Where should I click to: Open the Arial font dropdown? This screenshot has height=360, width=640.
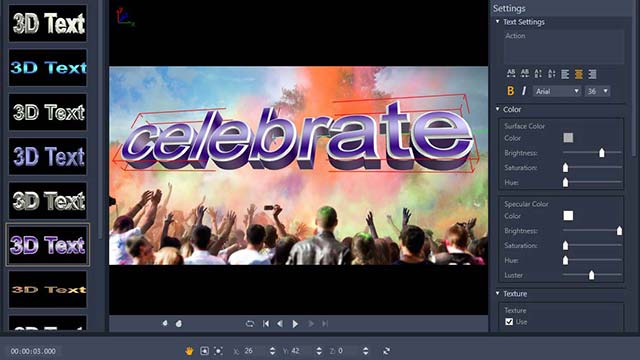(557, 91)
